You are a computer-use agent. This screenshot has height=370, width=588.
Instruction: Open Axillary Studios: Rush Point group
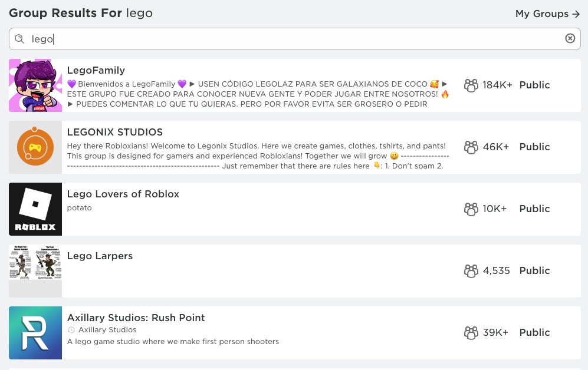pyautogui.click(x=136, y=318)
